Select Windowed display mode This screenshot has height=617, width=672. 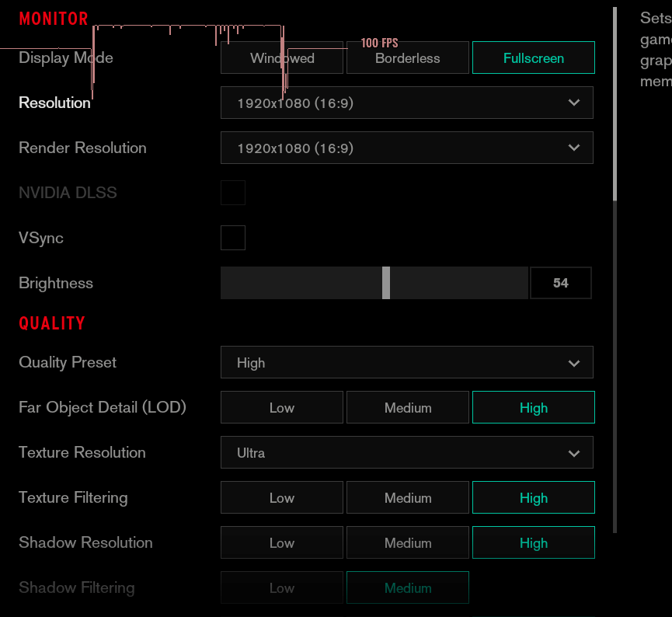282,58
